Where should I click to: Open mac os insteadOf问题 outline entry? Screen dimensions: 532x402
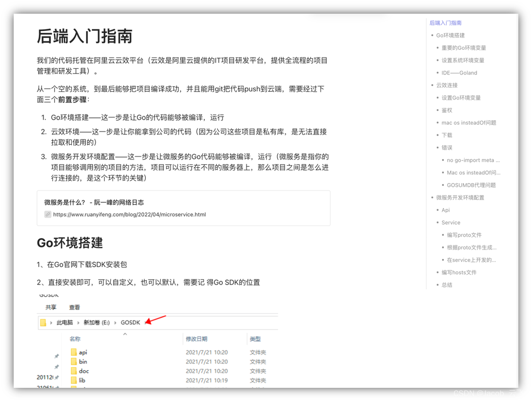[x=469, y=123]
